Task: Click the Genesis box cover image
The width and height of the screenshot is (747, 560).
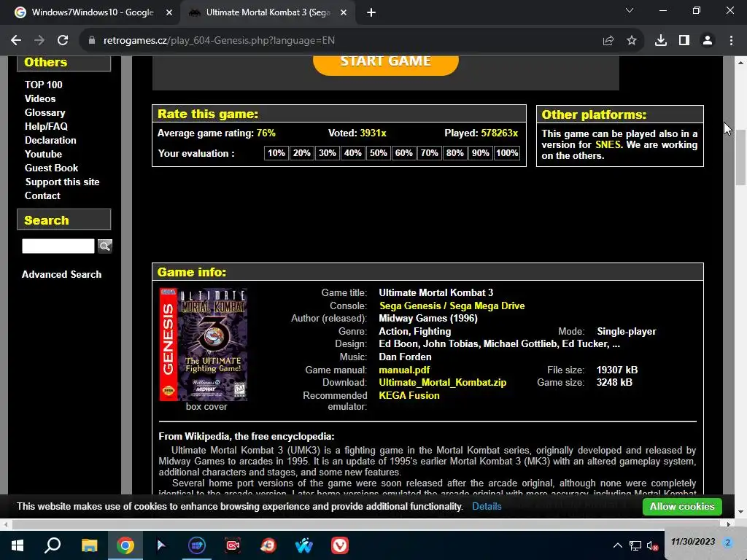Action: click(204, 344)
